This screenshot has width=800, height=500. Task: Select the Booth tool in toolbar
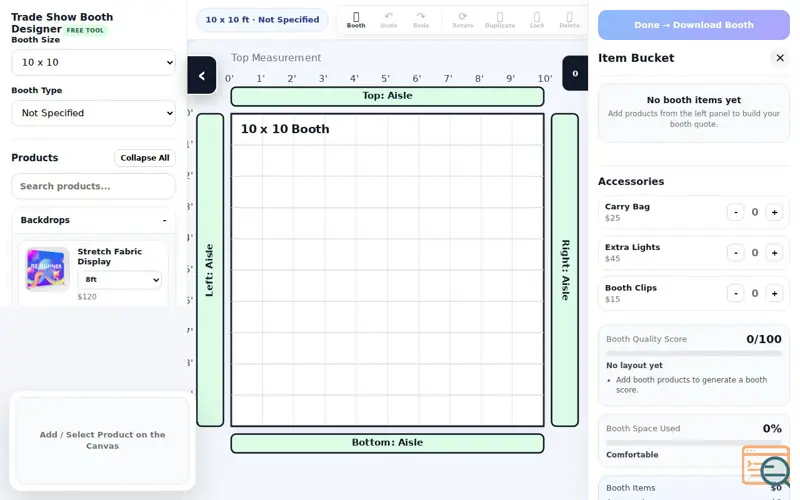(356, 20)
